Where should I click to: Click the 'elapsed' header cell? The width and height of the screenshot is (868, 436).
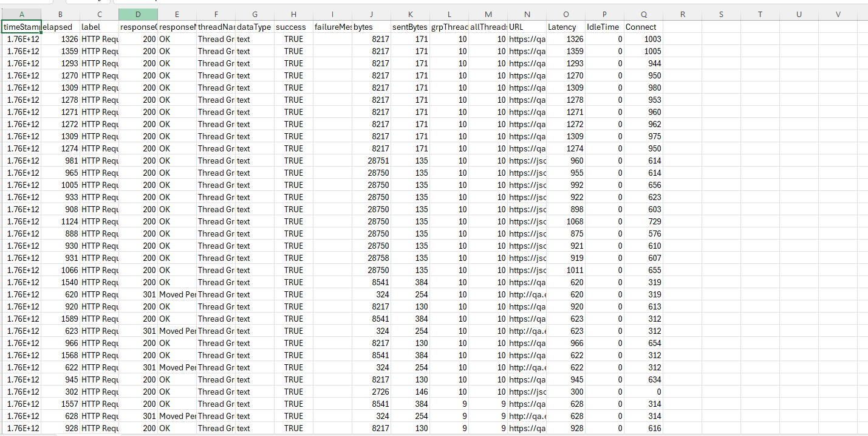coord(61,27)
